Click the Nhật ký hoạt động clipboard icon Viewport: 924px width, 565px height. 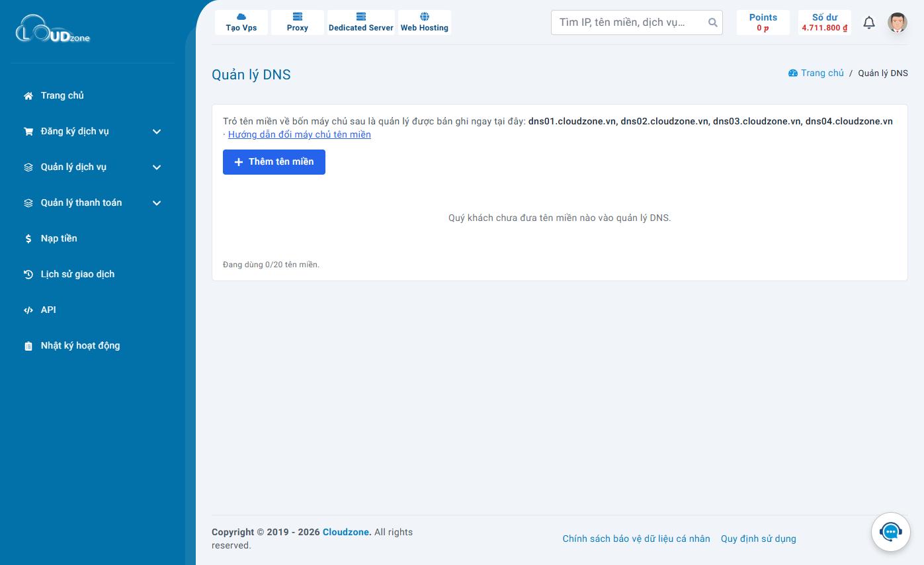(28, 346)
